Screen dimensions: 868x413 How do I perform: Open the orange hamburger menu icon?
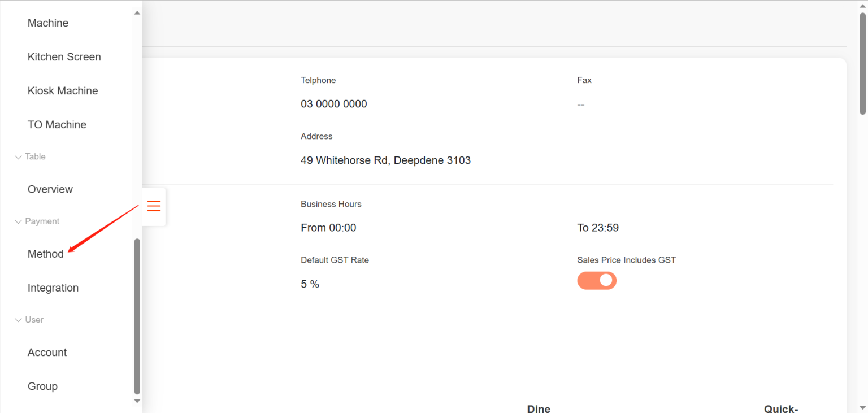click(153, 206)
